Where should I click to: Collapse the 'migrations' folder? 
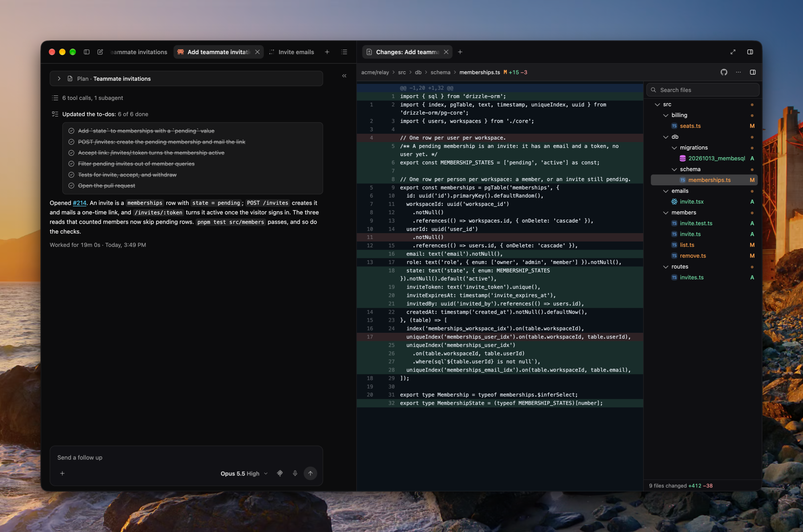pos(675,147)
